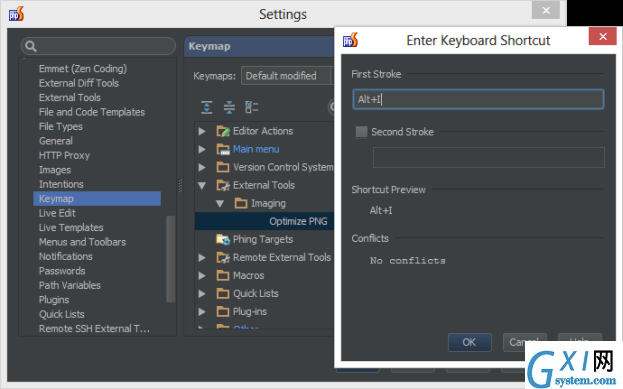Click the settings list vertical scrollbar
This screenshot has height=389, width=623.
tap(170, 259)
